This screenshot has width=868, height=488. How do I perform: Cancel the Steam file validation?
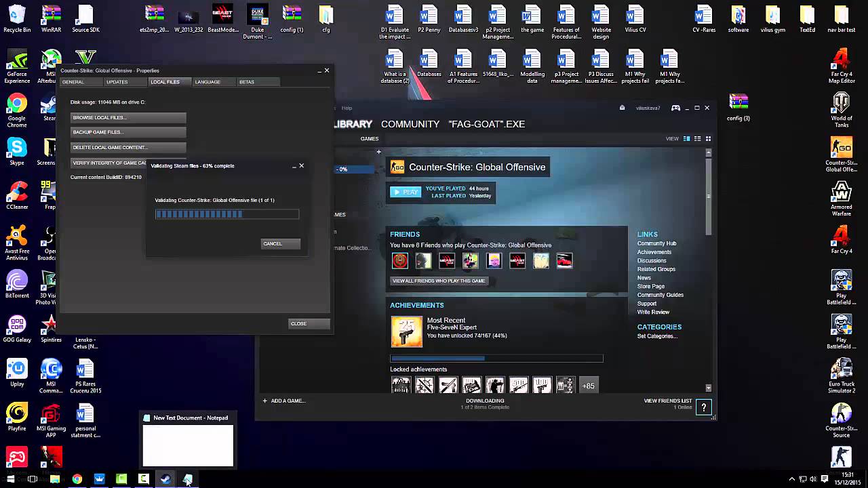280,243
